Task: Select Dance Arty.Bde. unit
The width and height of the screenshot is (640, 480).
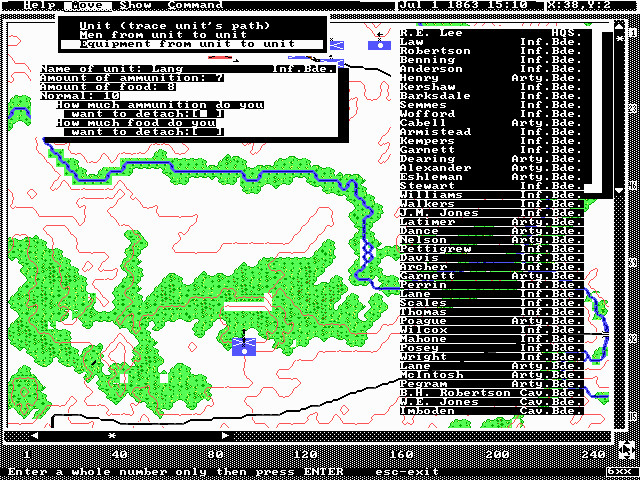Action: pyautogui.click(x=491, y=231)
